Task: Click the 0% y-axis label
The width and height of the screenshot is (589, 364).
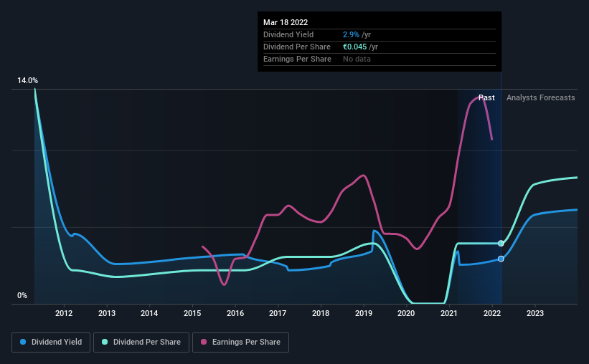Action: 22,296
